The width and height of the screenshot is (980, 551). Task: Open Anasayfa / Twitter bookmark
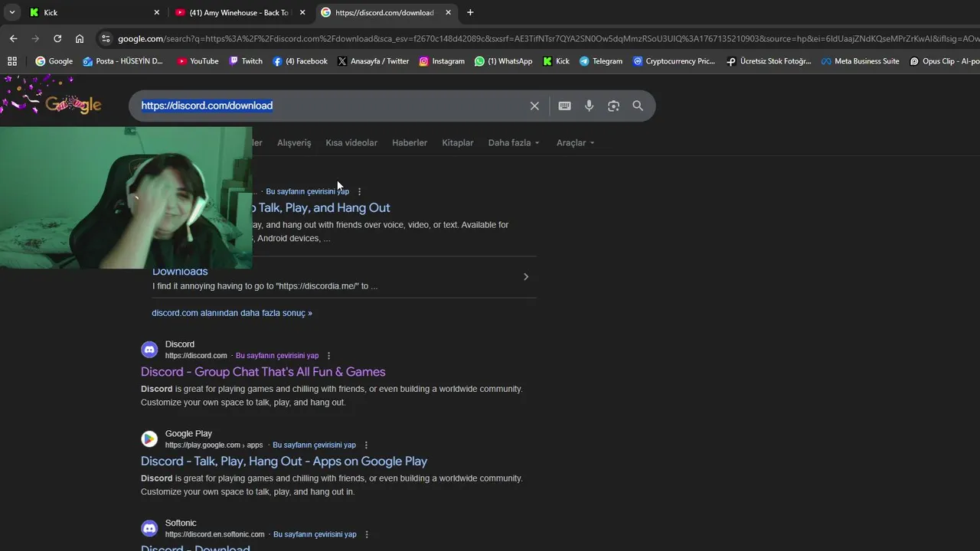coord(373,61)
